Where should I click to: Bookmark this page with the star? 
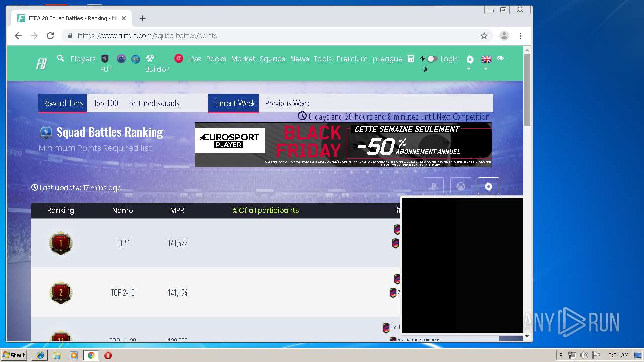pos(484,36)
